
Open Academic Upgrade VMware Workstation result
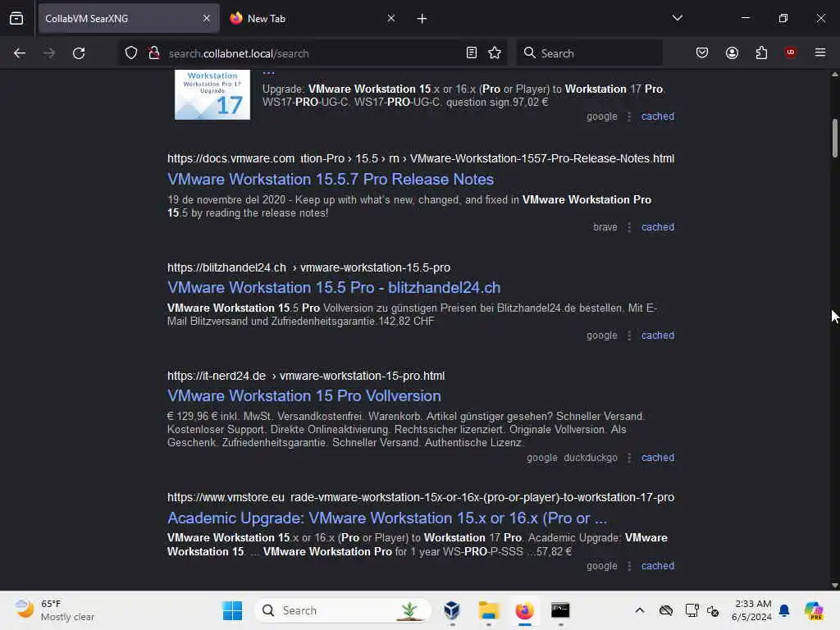coord(387,518)
